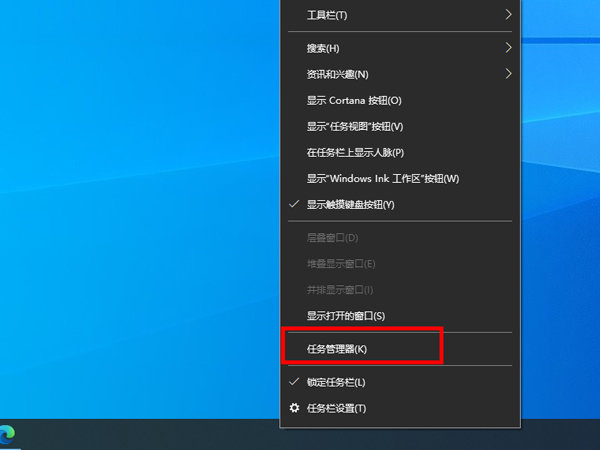600x450 pixels.
Task: Click the gear icon beside 任务栏设置
Action: tap(294, 408)
